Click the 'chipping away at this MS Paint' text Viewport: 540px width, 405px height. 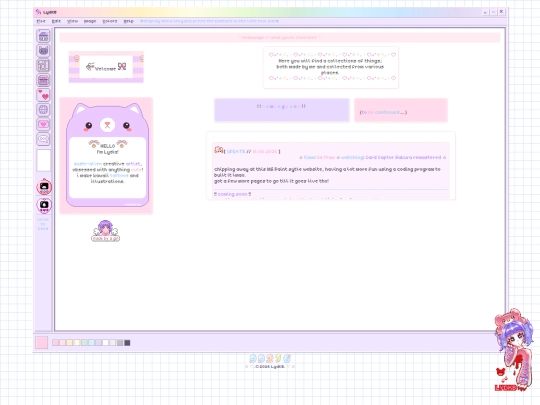327,169
